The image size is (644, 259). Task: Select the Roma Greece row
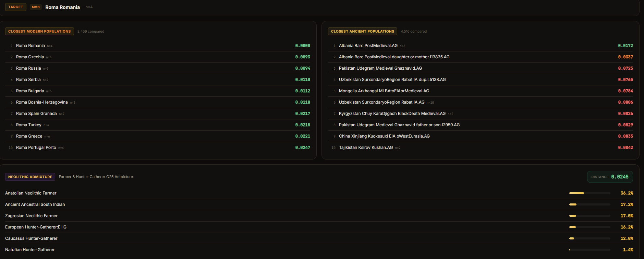tap(158, 136)
